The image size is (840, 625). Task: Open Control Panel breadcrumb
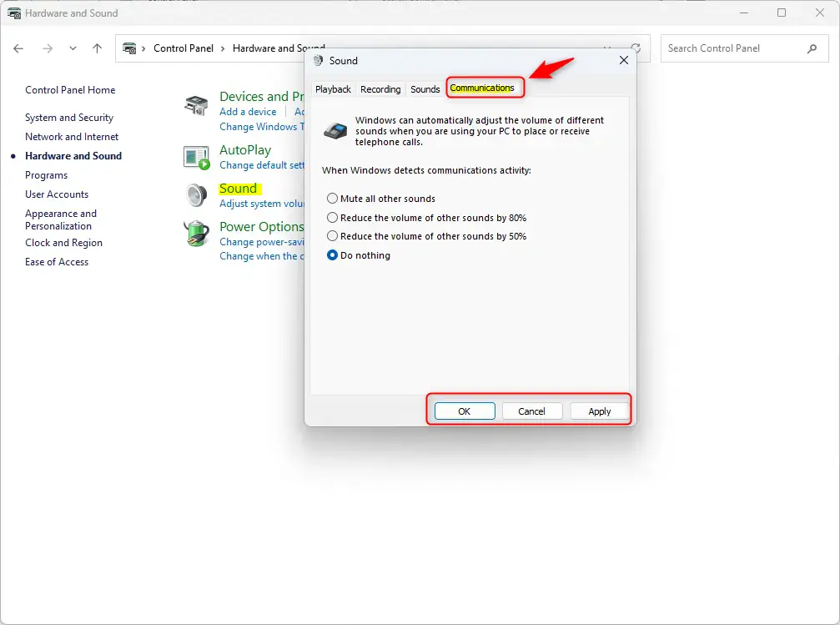click(x=184, y=48)
